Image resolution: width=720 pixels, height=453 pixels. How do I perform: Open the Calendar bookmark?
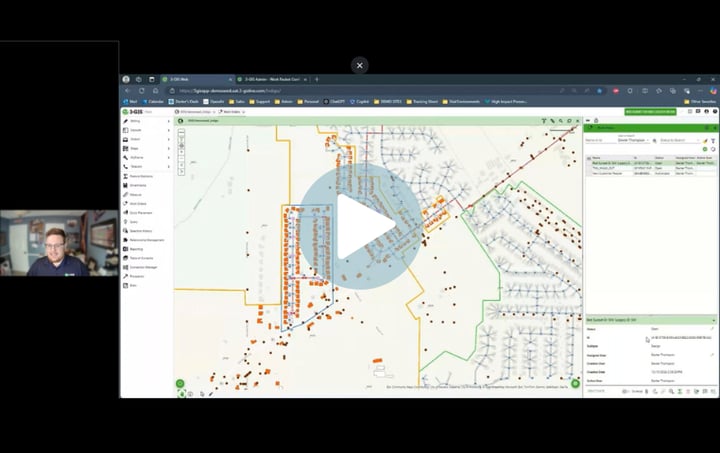click(x=153, y=101)
